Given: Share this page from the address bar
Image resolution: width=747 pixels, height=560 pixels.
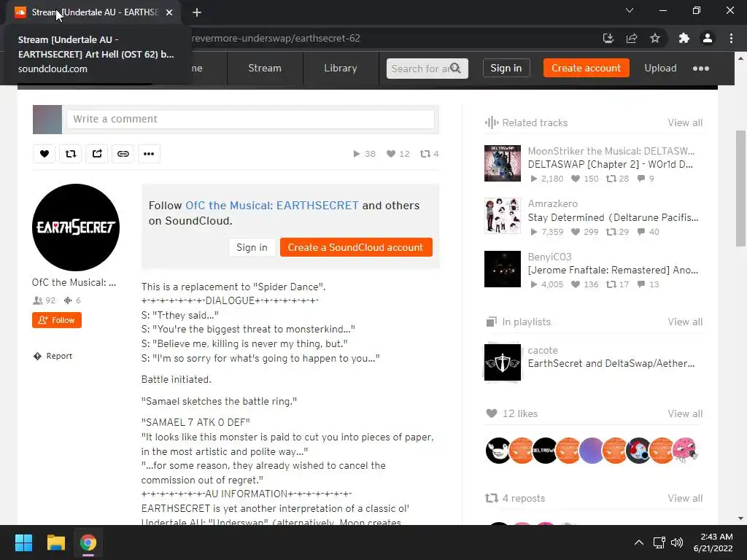Looking at the screenshot, I should click(x=632, y=38).
